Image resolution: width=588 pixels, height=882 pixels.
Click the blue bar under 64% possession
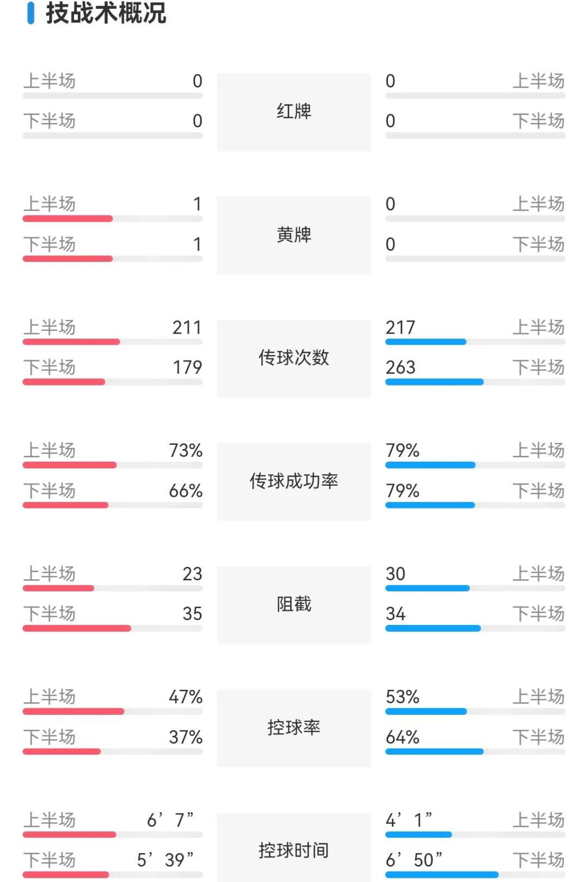point(434,752)
